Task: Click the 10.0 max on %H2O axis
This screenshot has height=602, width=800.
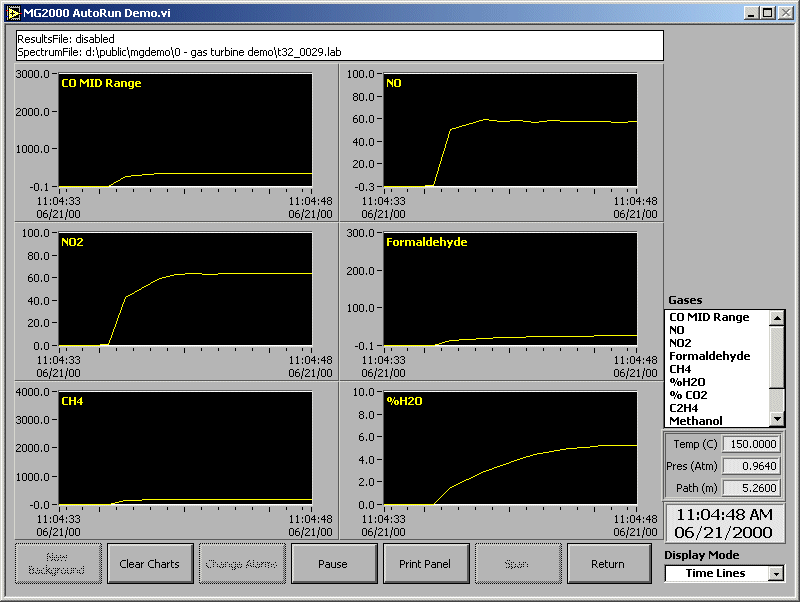Action: (364, 392)
